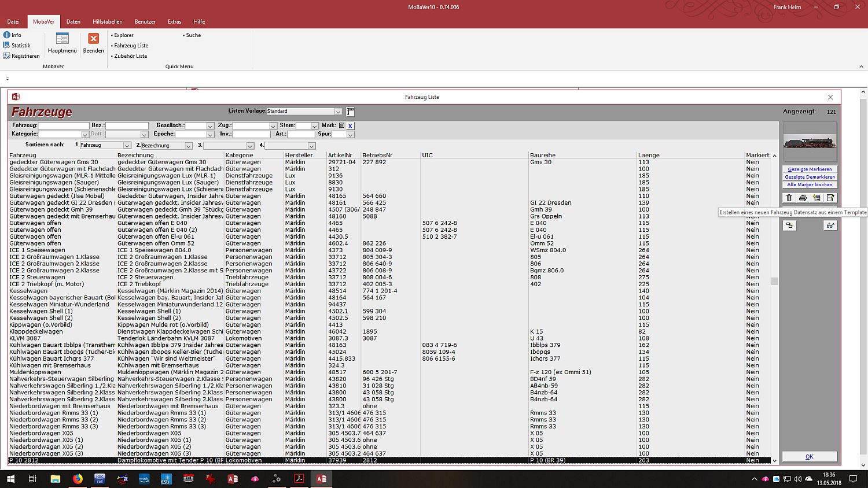Viewport: 868px width, 488px height.
Task: Open the Zug filter dropdown
Action: (x=273, y=126)
